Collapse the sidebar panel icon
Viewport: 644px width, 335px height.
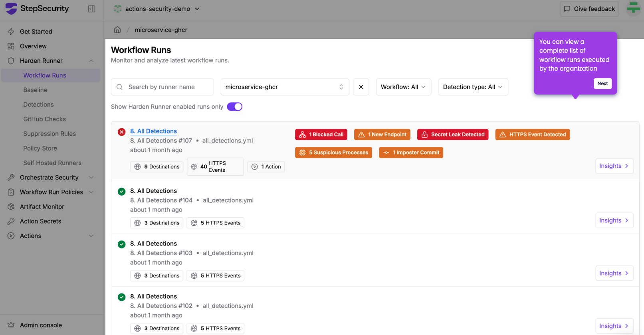[91, 9]
